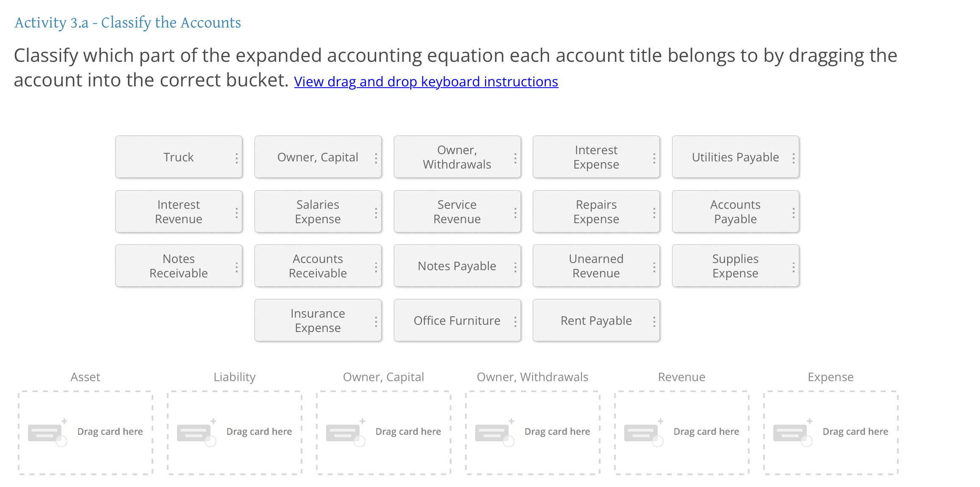Click the Expense bucket drop zone

(831, 432)
